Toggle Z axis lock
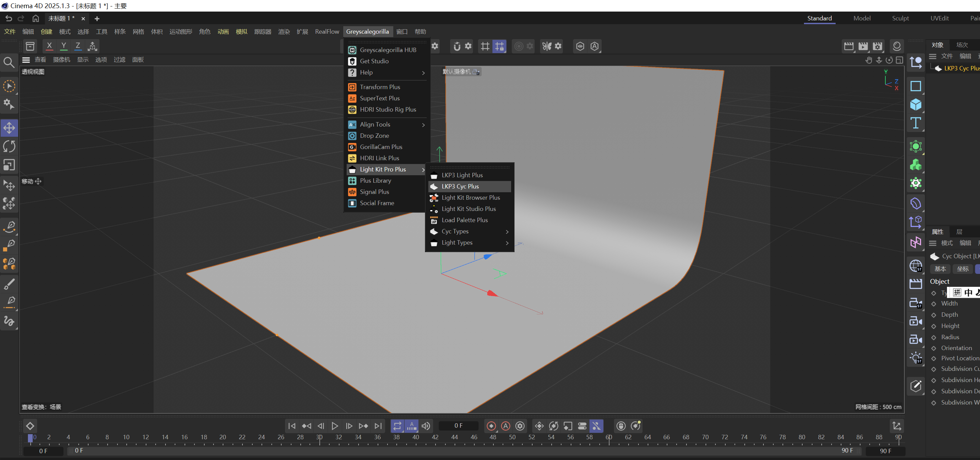980x460 pixels. [x=78, y=46]
